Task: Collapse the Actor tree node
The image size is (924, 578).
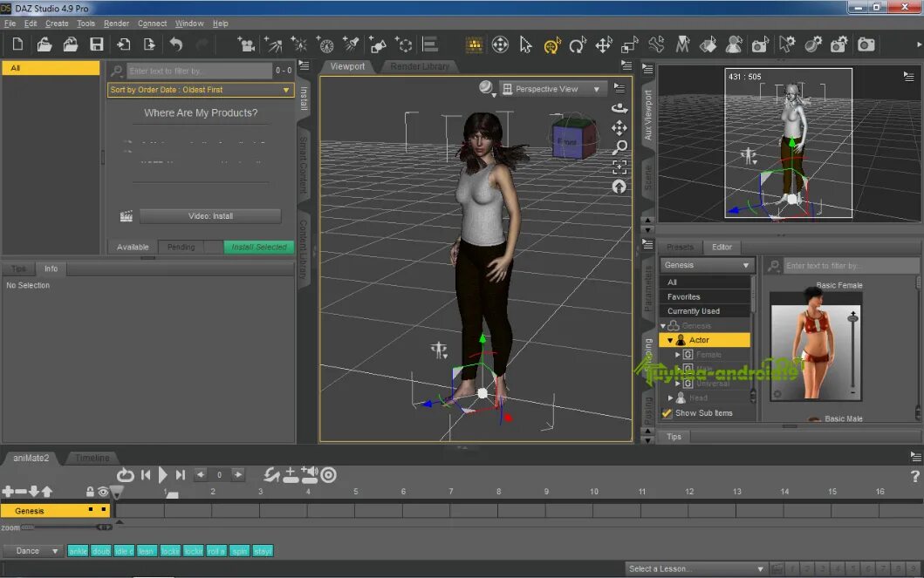Action: coord(670,340)
